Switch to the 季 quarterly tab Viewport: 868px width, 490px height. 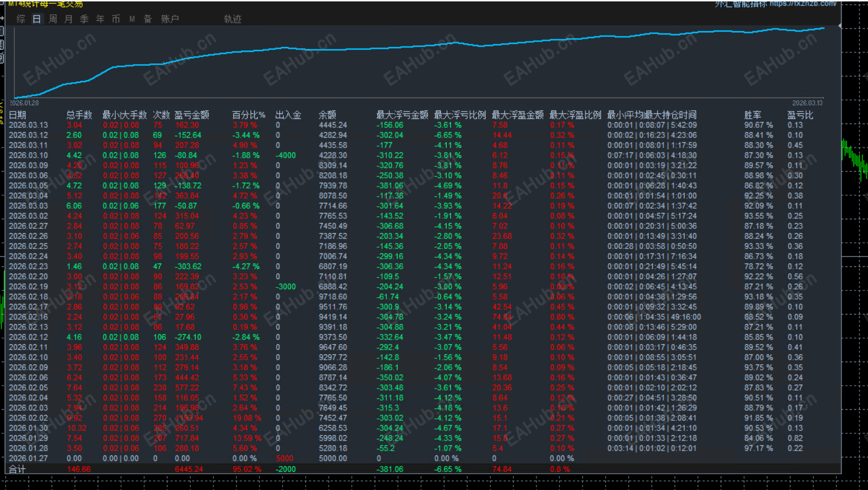coord(85,19)
